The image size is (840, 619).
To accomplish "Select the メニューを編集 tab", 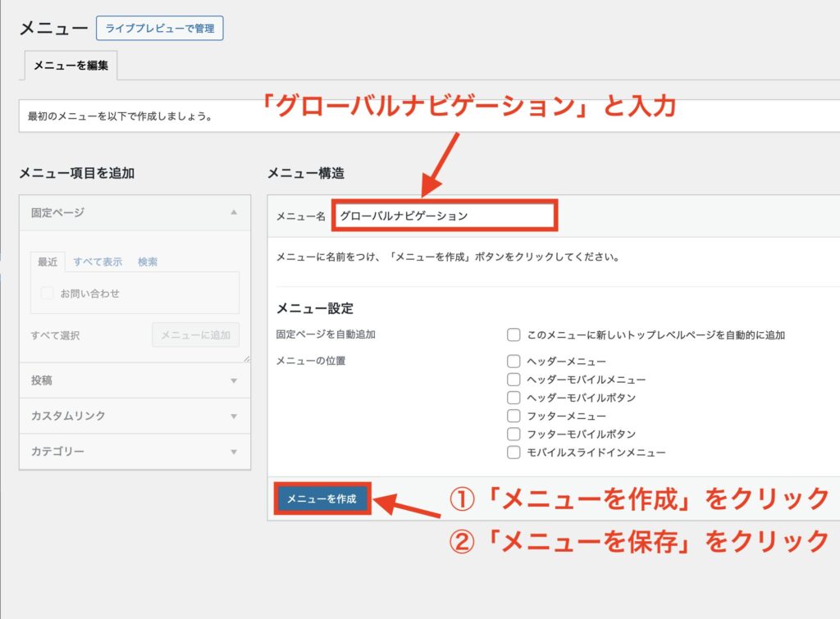I will pos(71,66).
